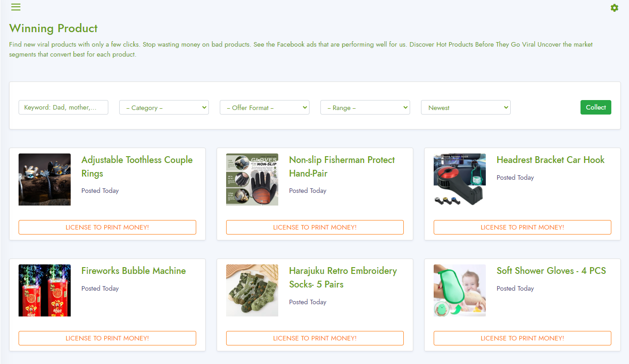
Task: Open the Adjustable Toothless Couple Rings thumbnail
Action: click(x=44, y=179)
